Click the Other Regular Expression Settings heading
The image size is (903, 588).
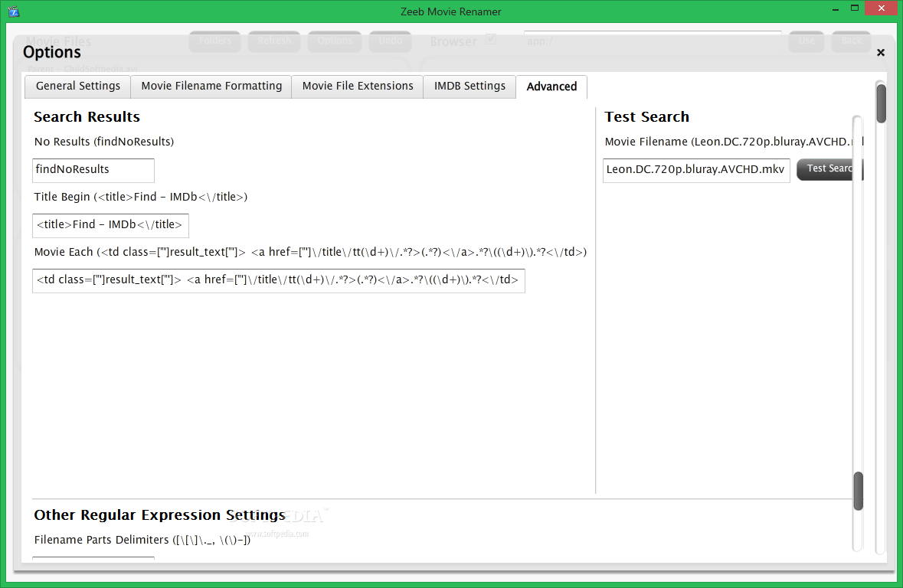point(159,514)
